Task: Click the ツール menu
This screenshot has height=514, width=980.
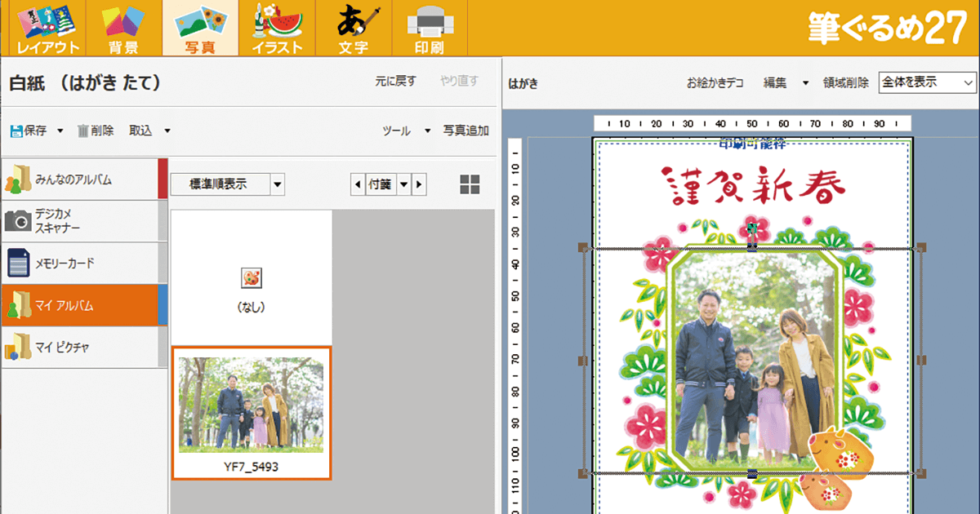Action: pos(397,131)
